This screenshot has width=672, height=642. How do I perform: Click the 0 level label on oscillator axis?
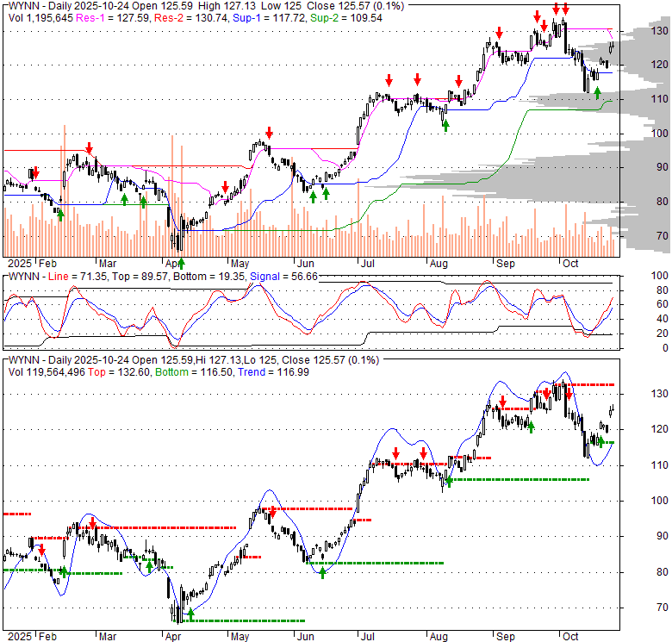tap(665, 347)
